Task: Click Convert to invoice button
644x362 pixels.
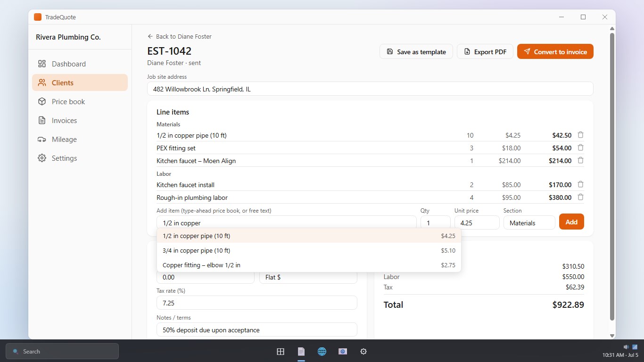Action: point(555,51)
